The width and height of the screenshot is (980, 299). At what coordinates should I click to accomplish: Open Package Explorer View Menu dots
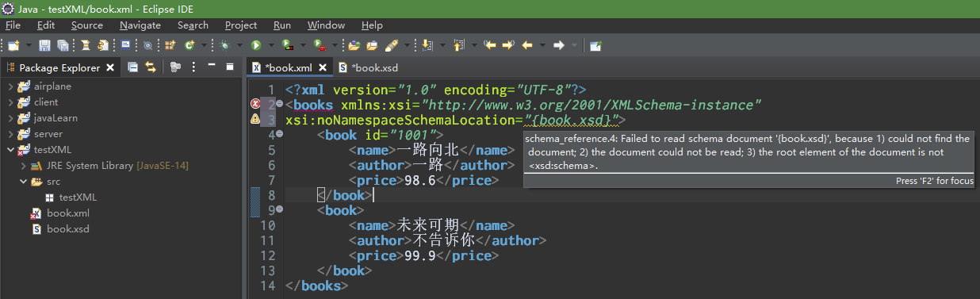[194, 67]
